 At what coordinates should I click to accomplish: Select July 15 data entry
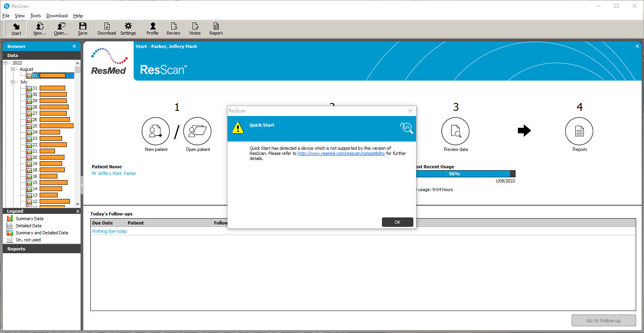[x=47, y=182]
